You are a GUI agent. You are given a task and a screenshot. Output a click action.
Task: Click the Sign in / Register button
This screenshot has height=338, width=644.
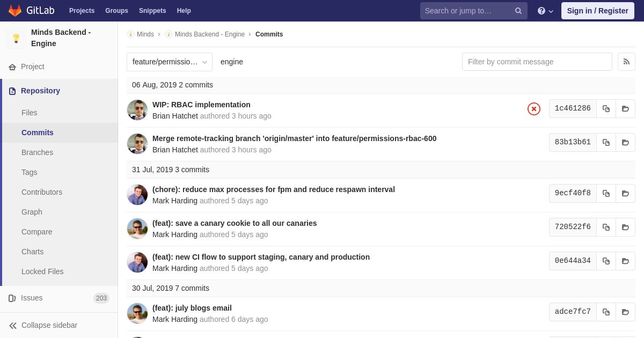[598, 11]
